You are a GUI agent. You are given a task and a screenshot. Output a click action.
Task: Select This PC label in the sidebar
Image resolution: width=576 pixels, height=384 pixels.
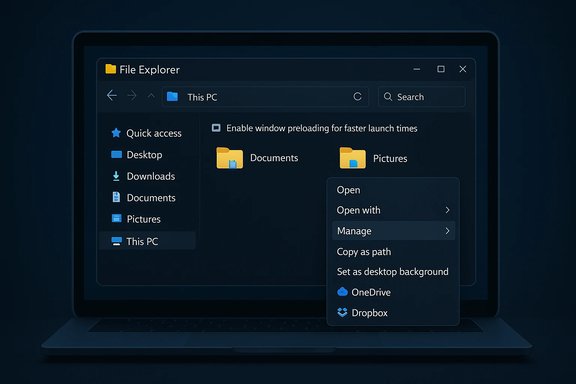tap(142, 241)
